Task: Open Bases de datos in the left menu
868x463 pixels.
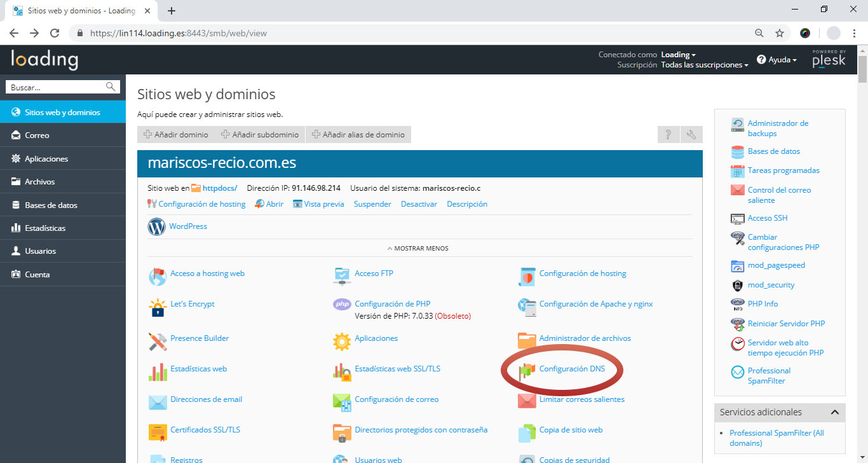Action: pyautogui.click(x=63, y=205)
